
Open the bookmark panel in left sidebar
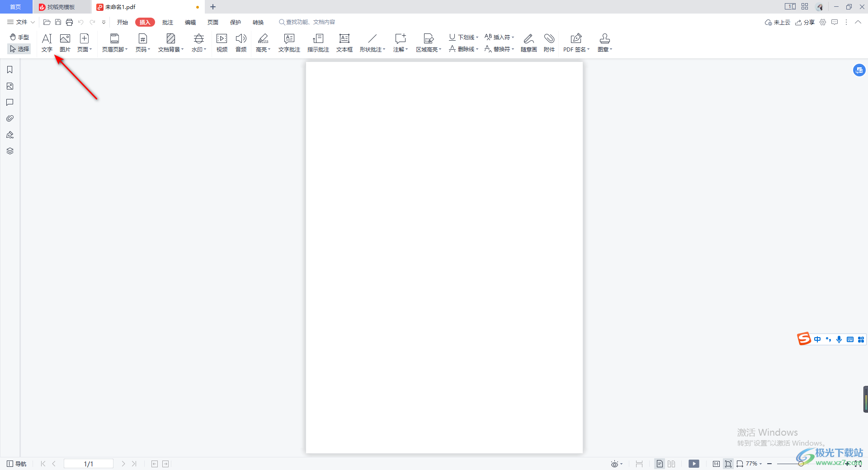[x=10, y=70]
